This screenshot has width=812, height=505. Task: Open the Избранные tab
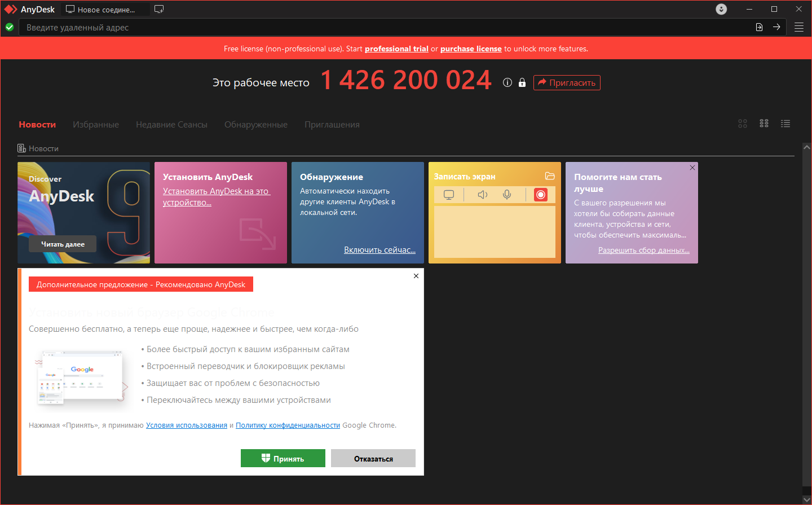coord(96,124)
